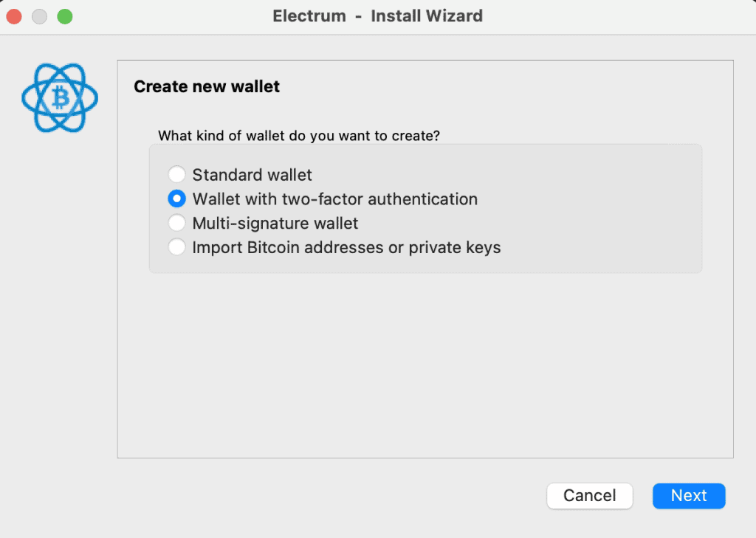Click the Create new wallet heading

[206, 86]
